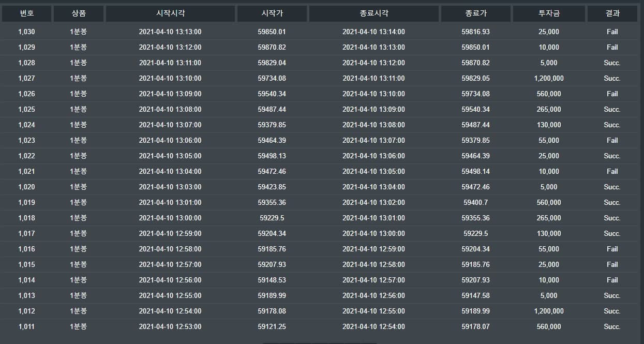Screen dimensions: 644x344
Task: Click the 1,200,000 investment in row 1,027
Action: (549, 78)
